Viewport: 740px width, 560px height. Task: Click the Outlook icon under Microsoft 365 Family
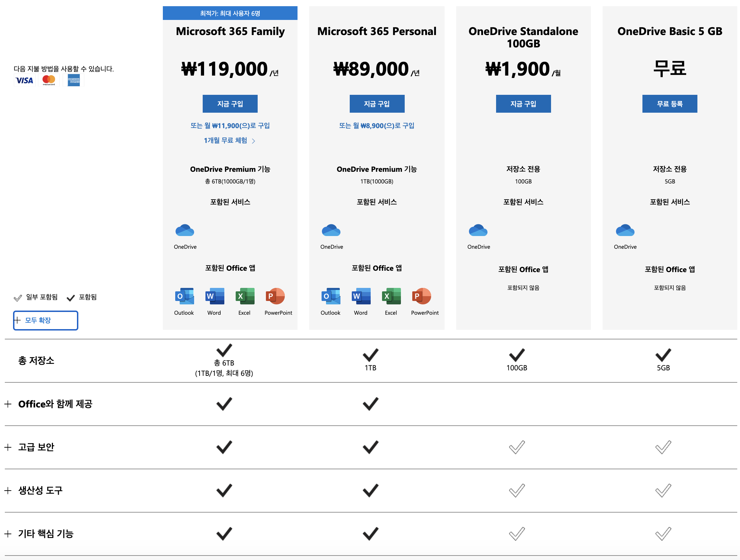pyautogui.click(x=184, y=296)
